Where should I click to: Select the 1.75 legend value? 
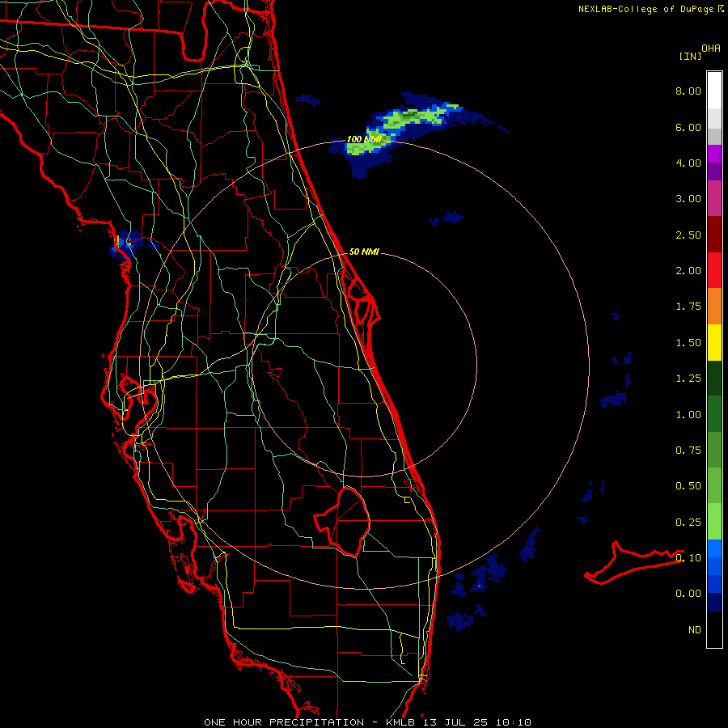(688, 307)
